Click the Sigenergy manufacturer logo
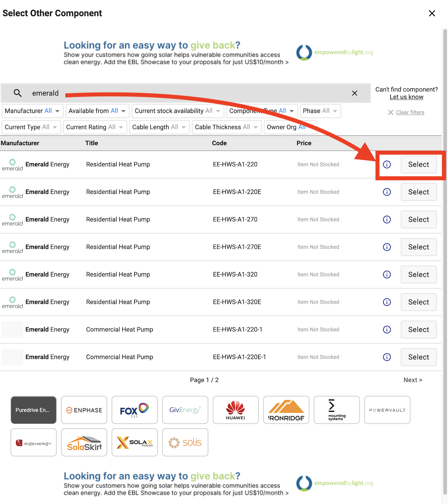448x504 pixels. click(34, 442)
